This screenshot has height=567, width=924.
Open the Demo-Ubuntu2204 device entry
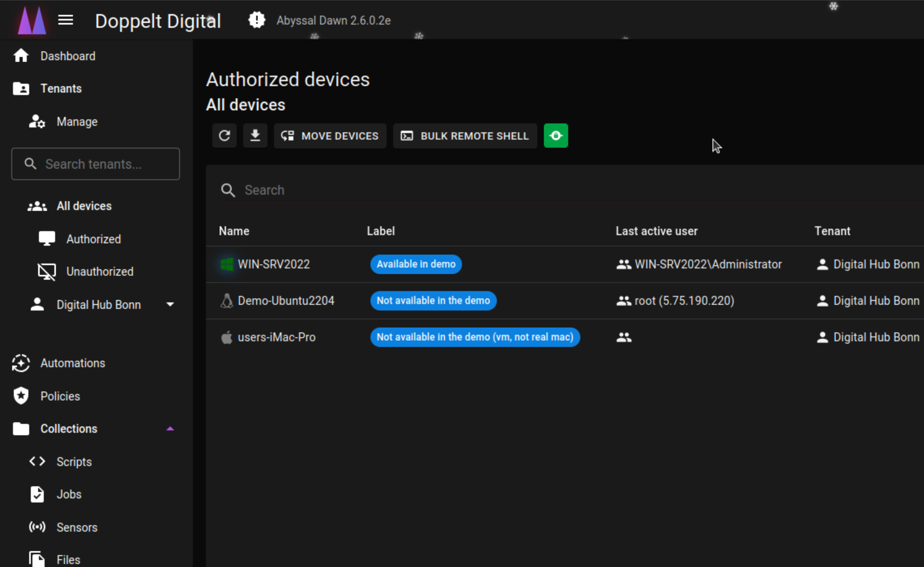pyautogui.click(x=286, y=300)
